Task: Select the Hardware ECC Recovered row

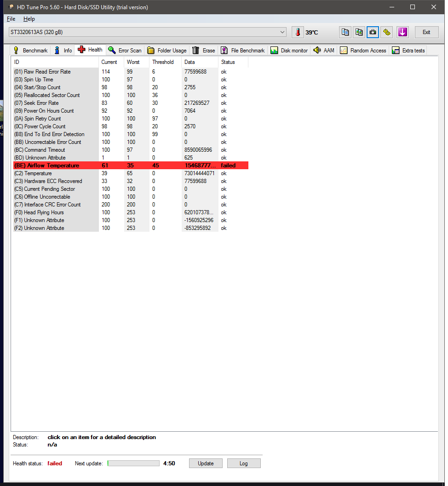Action: (x=131, y=181)
